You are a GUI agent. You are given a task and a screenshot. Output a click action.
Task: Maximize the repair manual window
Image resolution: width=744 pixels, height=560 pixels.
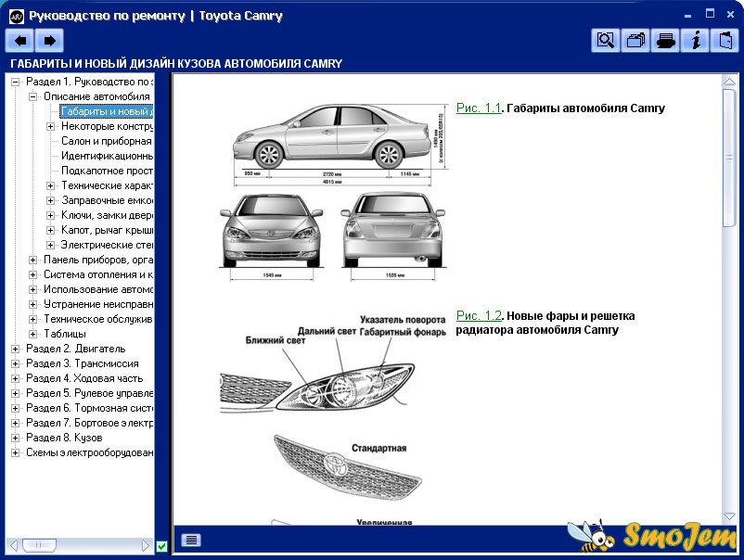[710, 14]
